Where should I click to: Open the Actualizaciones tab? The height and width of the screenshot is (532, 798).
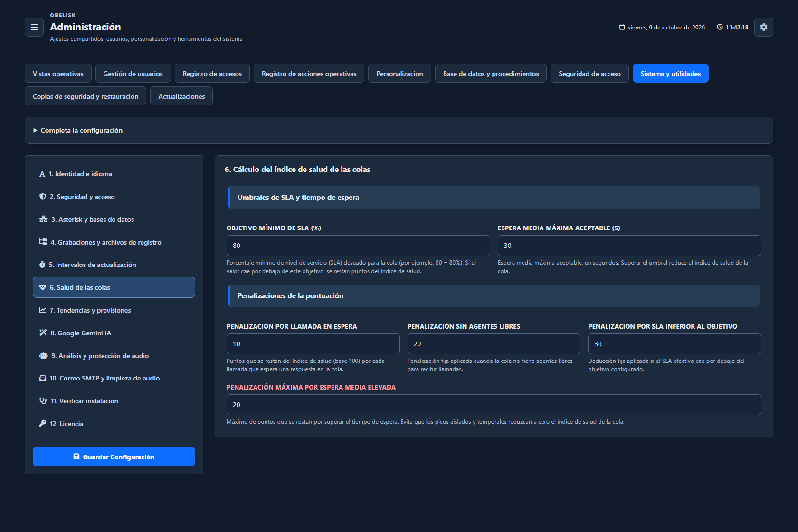(x=181, y=96)
